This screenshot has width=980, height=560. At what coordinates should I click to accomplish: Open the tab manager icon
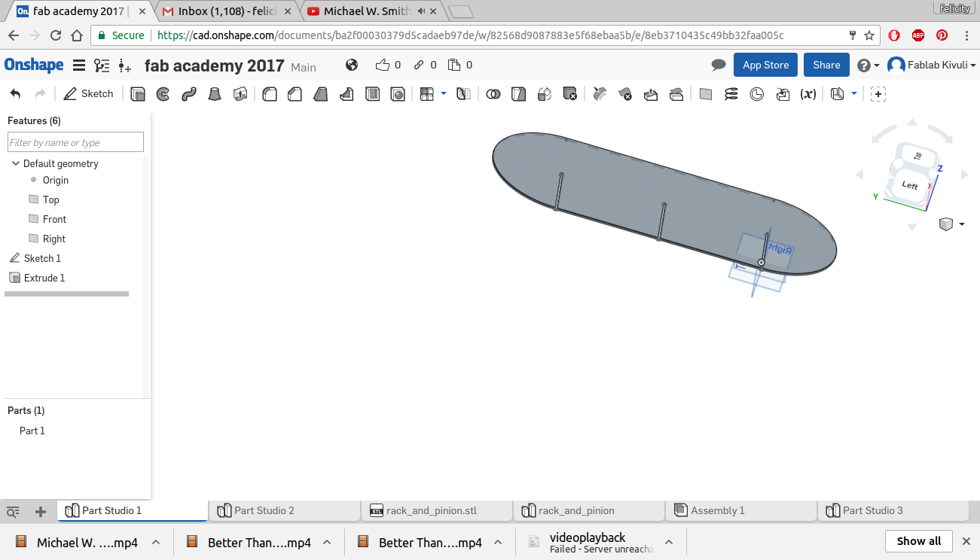pos(13,512)
